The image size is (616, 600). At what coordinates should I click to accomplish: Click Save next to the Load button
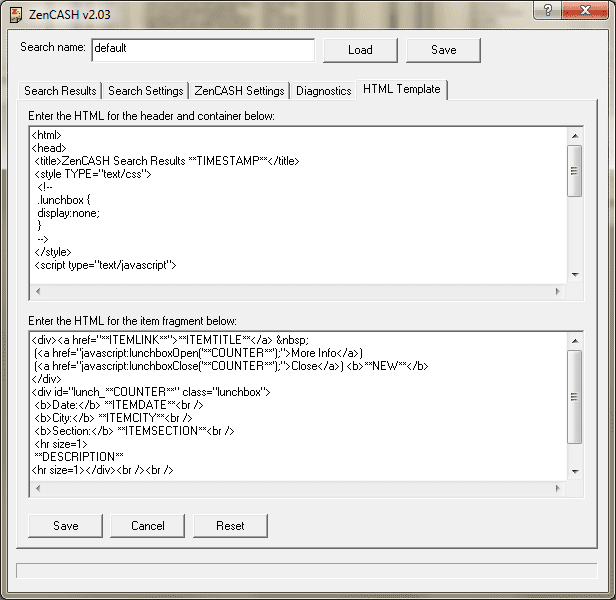443,50
